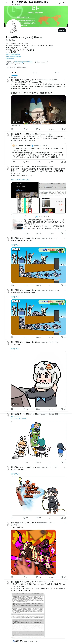The width and height of the screenshot is (72, 644).
Task: Repost the pinned post with 83 reposts
Action: [x=25, y=129]
